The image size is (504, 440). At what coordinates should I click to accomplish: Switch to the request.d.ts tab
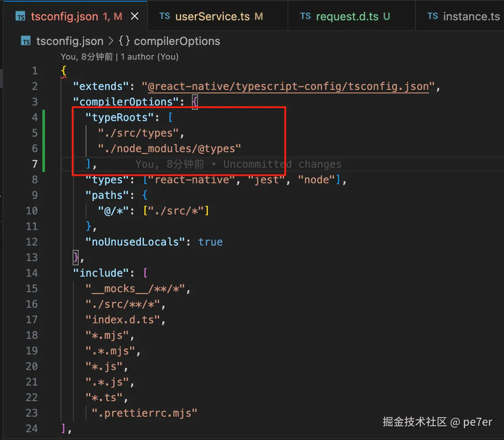351,16
